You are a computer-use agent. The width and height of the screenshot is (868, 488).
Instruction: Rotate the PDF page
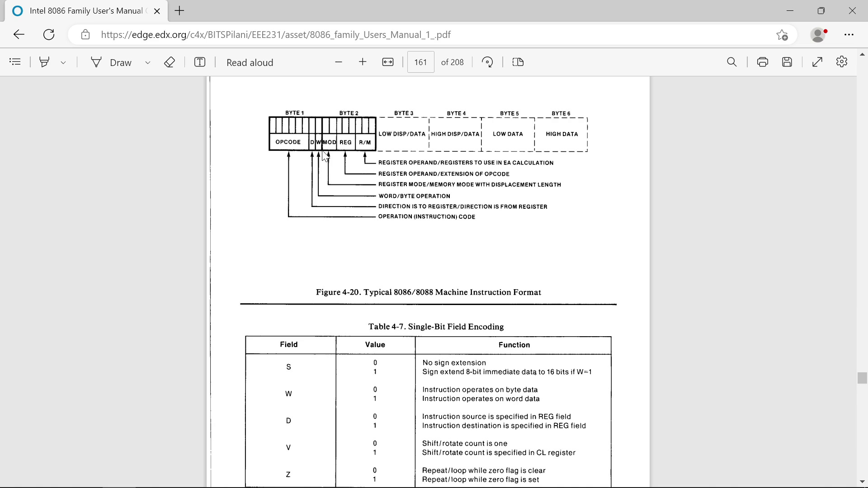coord(487,62)
